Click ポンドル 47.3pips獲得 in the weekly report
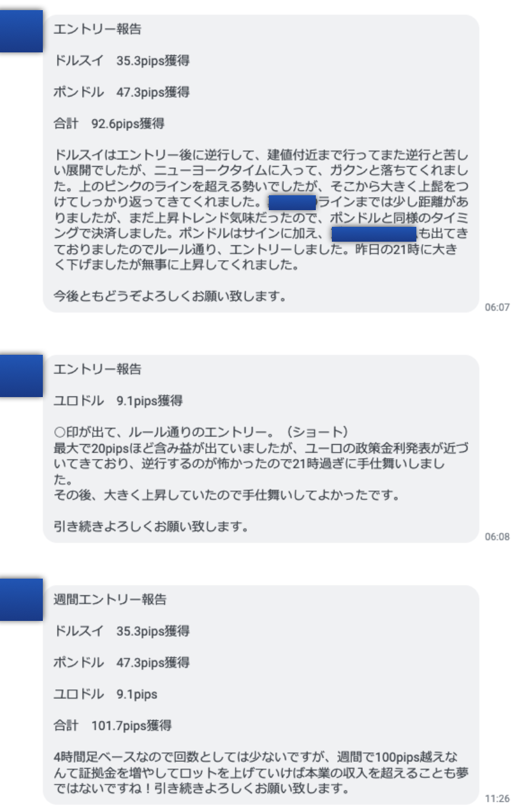524x812 pixels. (121, 662)
